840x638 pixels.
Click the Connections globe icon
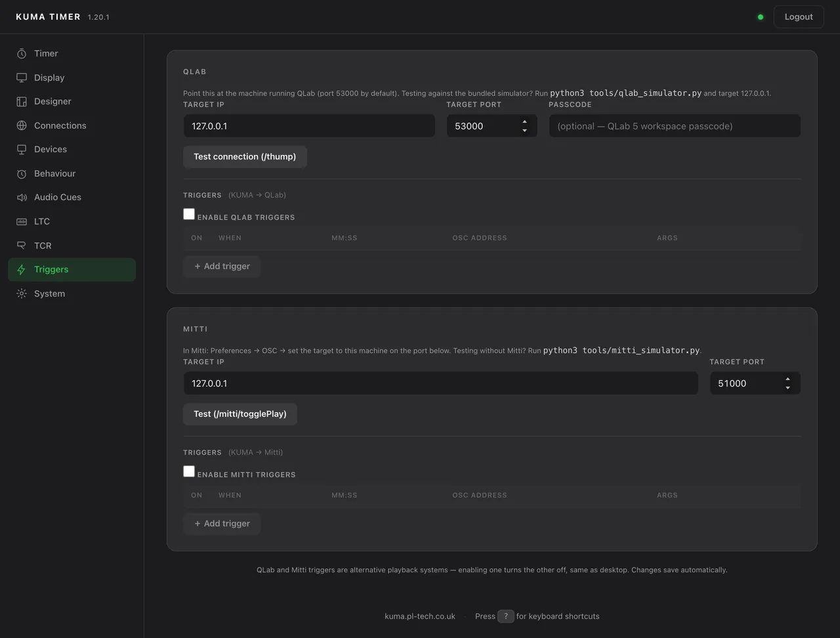point(22,125)
